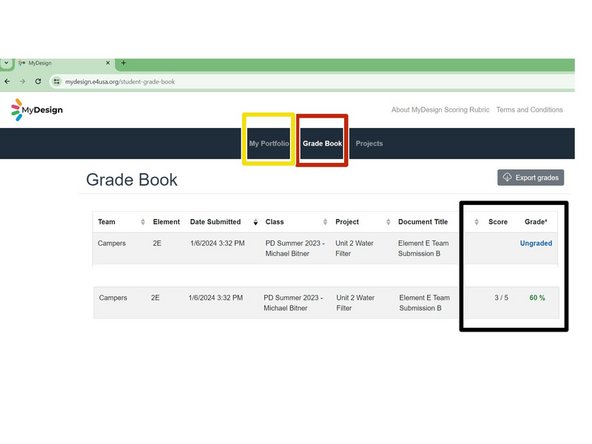Go to My Portfolio menu item
This screenshot has width=592, height=444.
point(269,143)
